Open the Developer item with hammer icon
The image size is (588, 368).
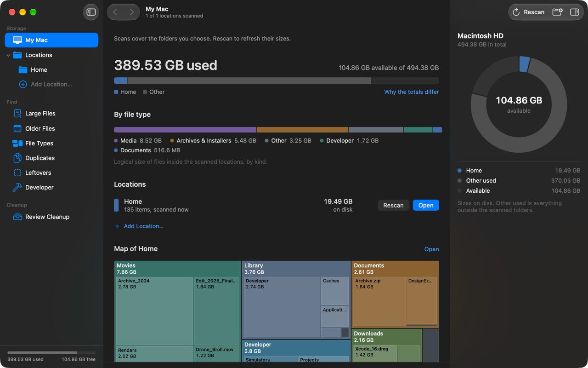[x=51, y=187]
